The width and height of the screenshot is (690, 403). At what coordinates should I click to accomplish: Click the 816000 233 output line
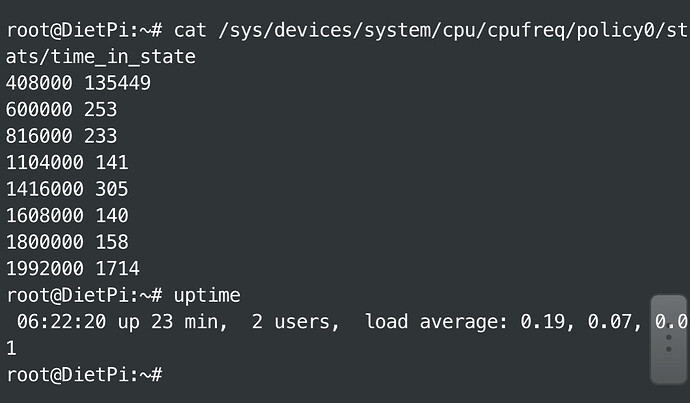point(62,136)
